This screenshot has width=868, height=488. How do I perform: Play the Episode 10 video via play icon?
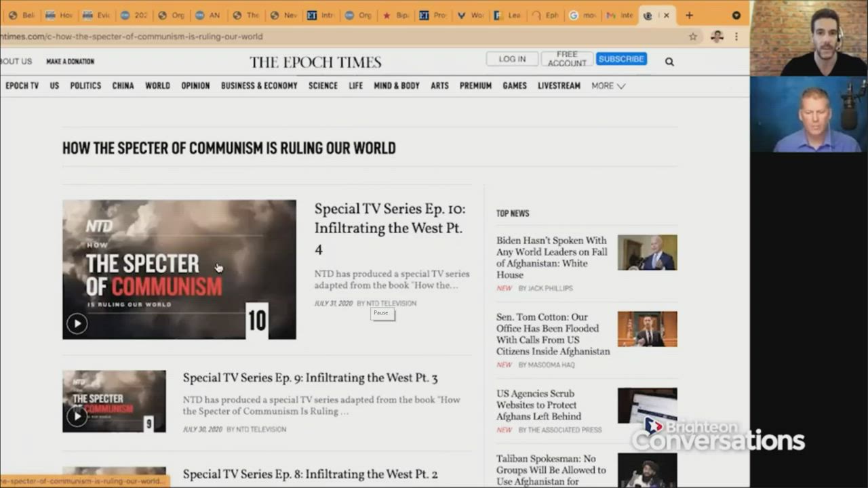pos(77,324)
